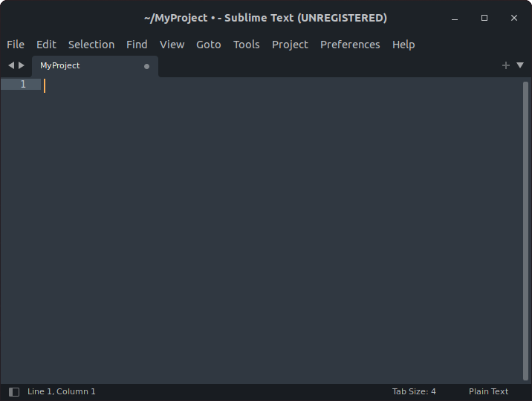Open the Find menu

[137, 45]
